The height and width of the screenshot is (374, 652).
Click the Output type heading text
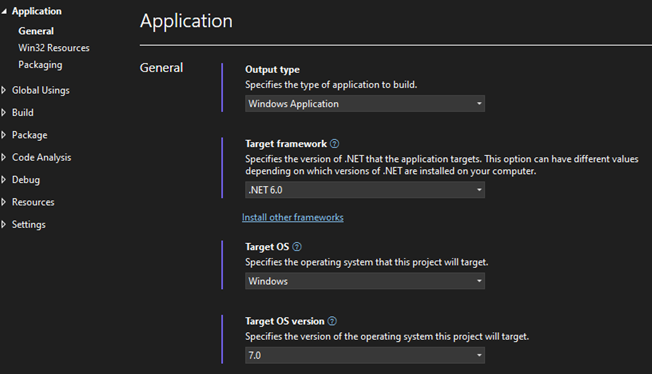click(272, 69)
